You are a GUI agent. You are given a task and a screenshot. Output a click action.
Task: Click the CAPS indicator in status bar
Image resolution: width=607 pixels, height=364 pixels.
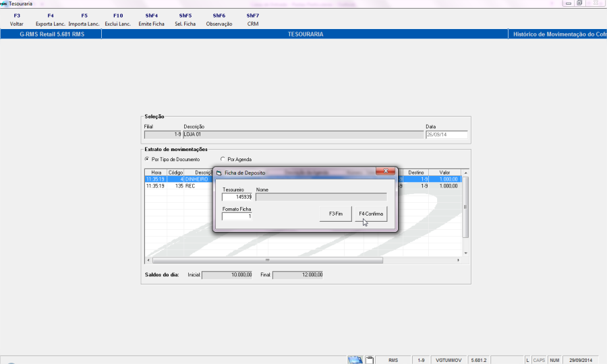pos(539,360)
